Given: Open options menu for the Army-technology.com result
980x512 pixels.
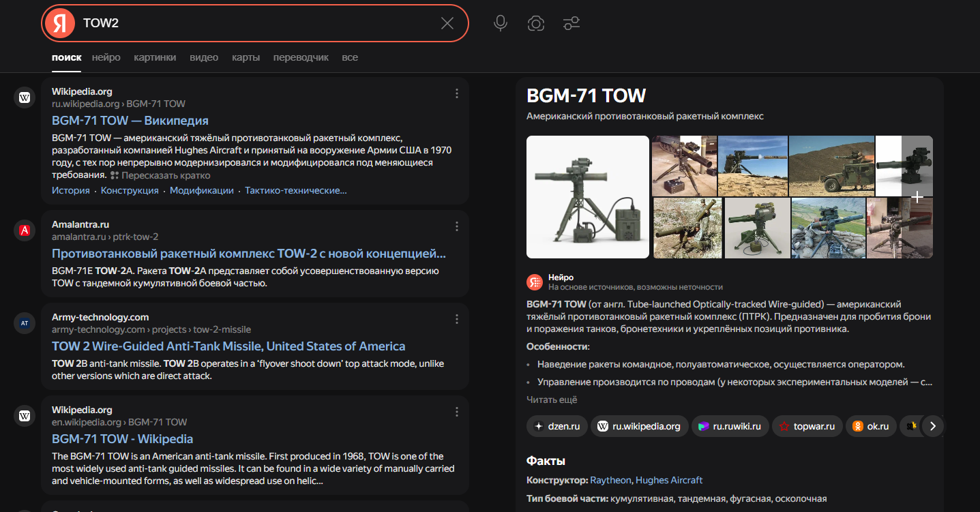Looking at the screenshot, I should point(457,319).
